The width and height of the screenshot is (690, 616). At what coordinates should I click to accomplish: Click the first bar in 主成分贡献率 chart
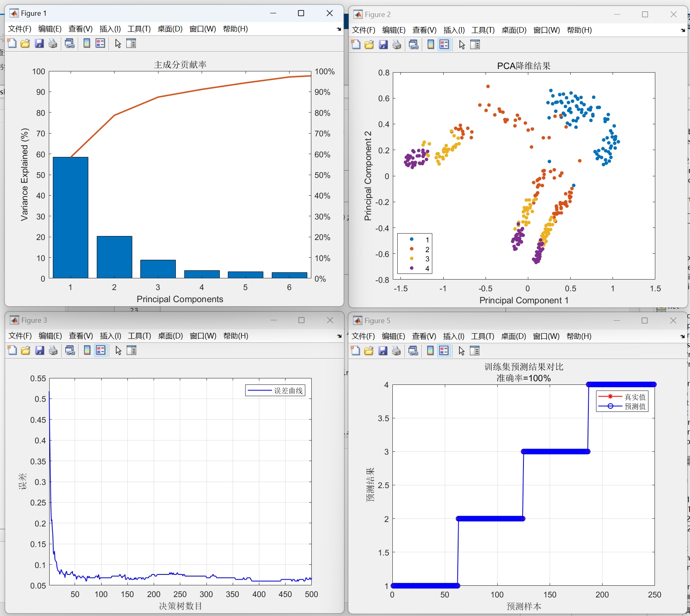click(x=71, y=217)
